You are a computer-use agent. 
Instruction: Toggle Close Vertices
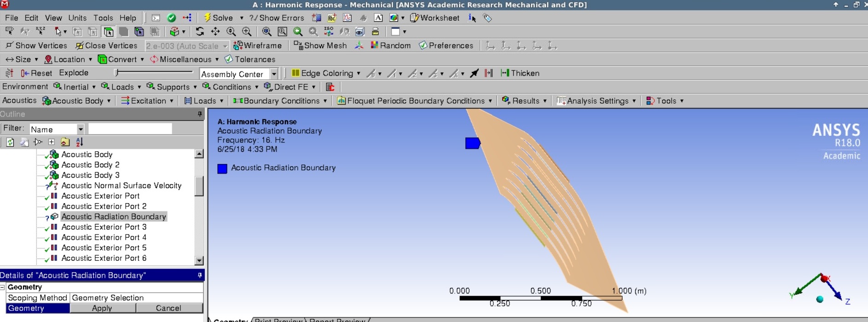pos(106,46)
